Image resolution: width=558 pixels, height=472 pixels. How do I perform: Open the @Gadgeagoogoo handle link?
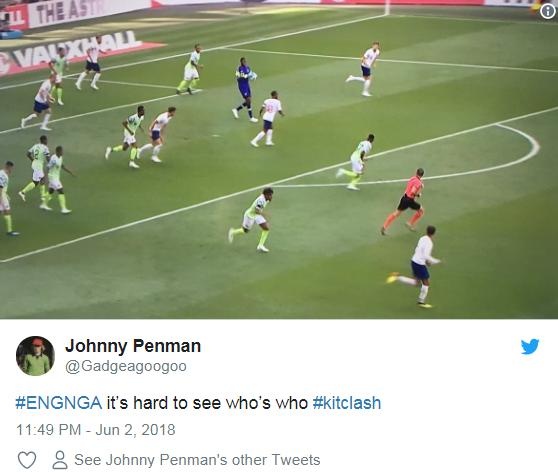coord(126,366)
